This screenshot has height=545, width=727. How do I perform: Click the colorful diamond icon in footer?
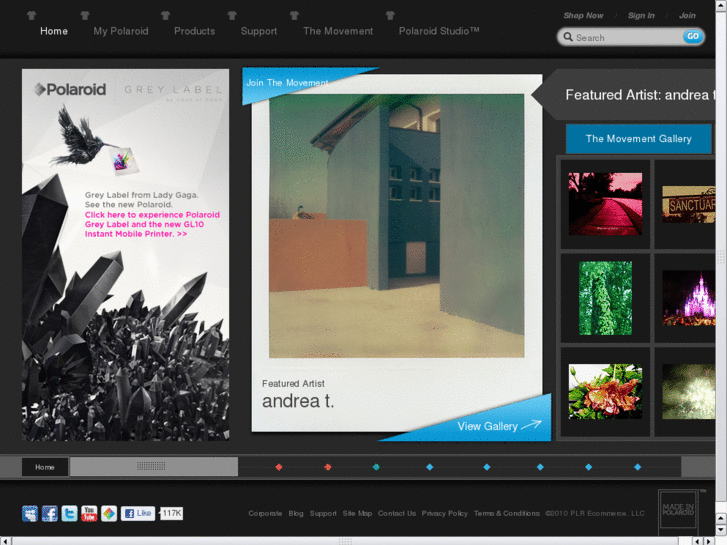(x=109, y=513)
